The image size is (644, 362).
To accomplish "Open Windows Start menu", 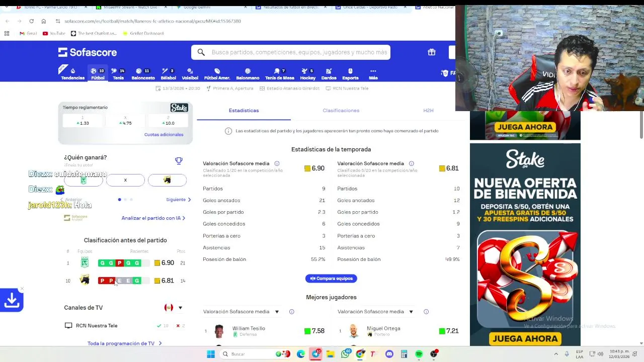I will (x=210, y=354).
